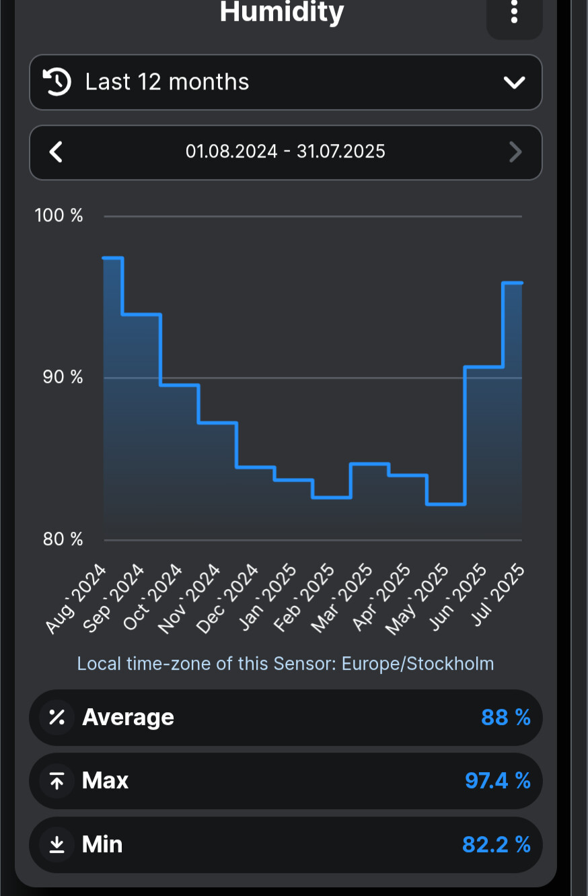
Task: Click the Min downward arrow icon
Action: coord(57,845)
